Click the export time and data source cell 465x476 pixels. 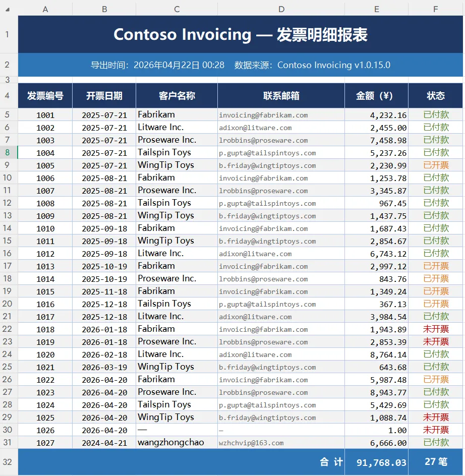click(x=241, y=65)
